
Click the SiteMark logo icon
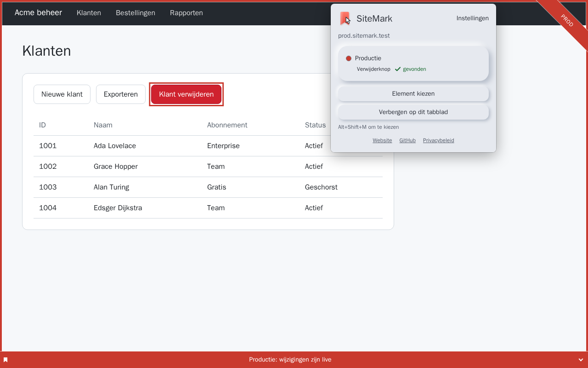(x=345, y=18)
